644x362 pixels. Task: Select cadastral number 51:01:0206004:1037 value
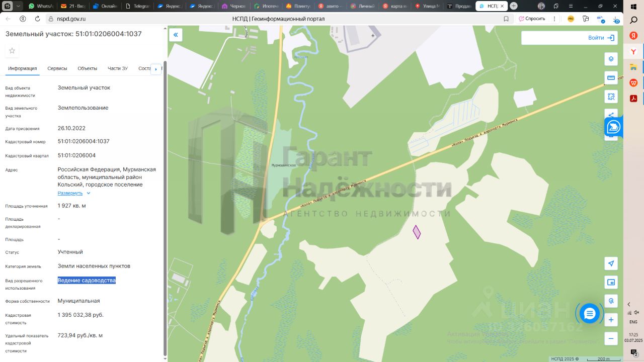tap(84, 141)
